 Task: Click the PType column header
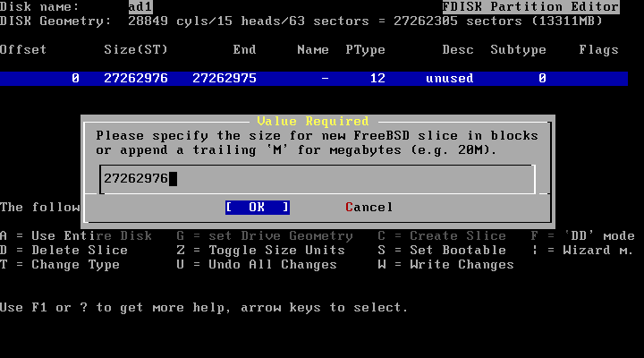click(x=366, y=50)
